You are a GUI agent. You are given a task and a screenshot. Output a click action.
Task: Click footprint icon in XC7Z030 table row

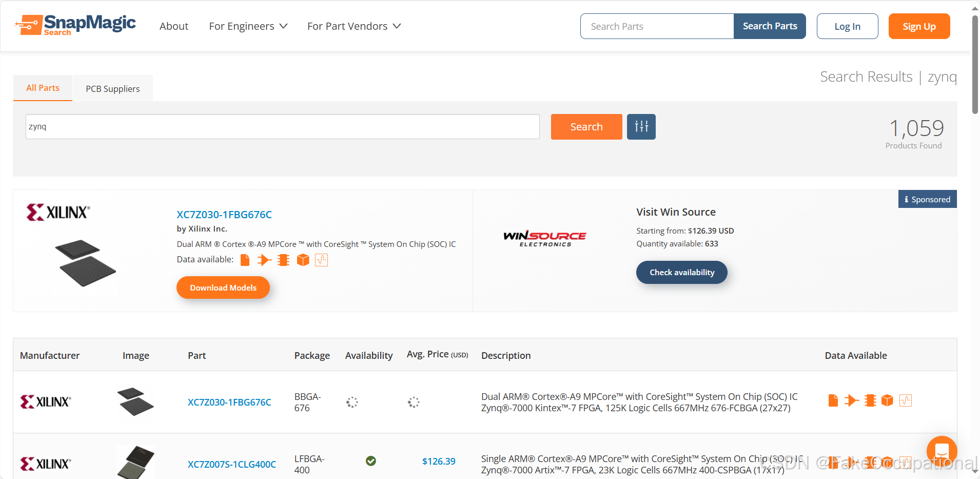tap(870, 400)
